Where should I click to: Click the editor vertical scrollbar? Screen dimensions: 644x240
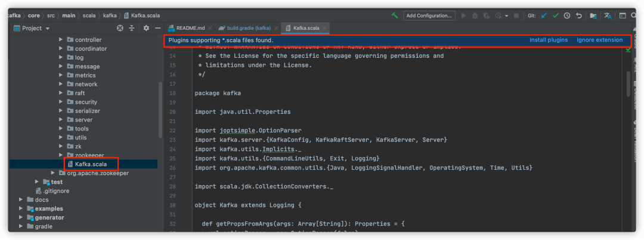[628, 83]
